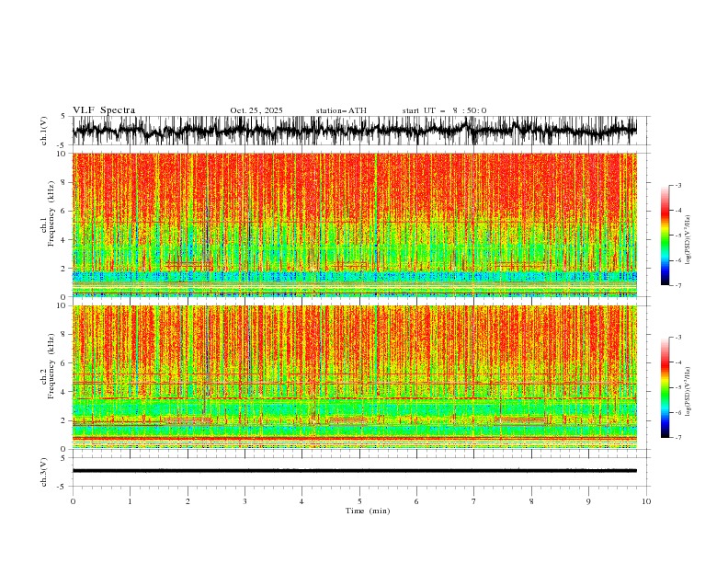Image resolution: width=728 pixels, height=563 pixels.
Task: Click the log(PSD) unit label of ch.2 color bar
Action: (688, 391)
